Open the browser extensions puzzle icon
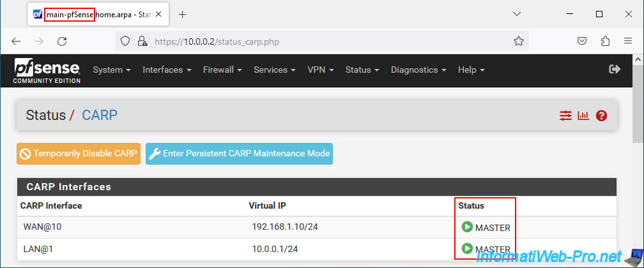This screenshot has height=268, width=644. (605, 41)
